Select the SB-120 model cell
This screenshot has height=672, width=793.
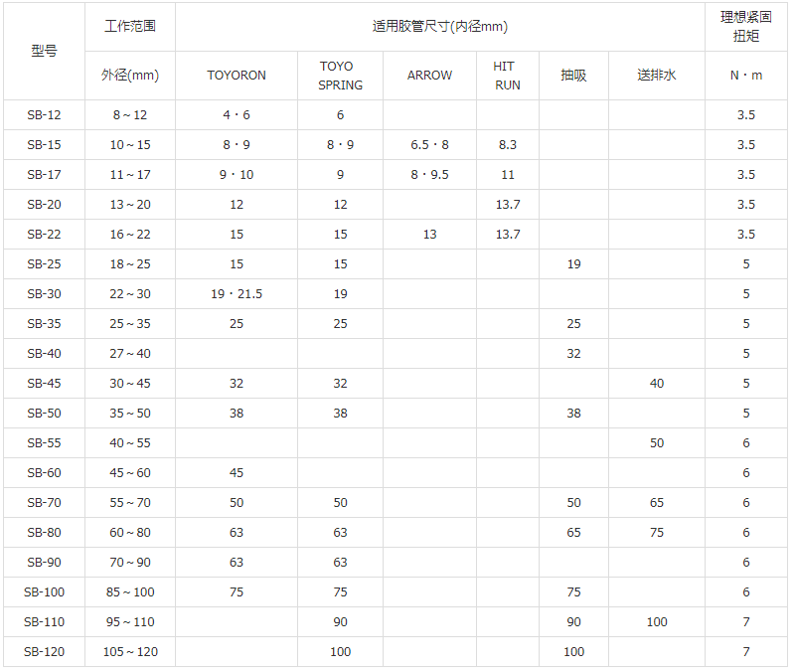tap(44, 652)
